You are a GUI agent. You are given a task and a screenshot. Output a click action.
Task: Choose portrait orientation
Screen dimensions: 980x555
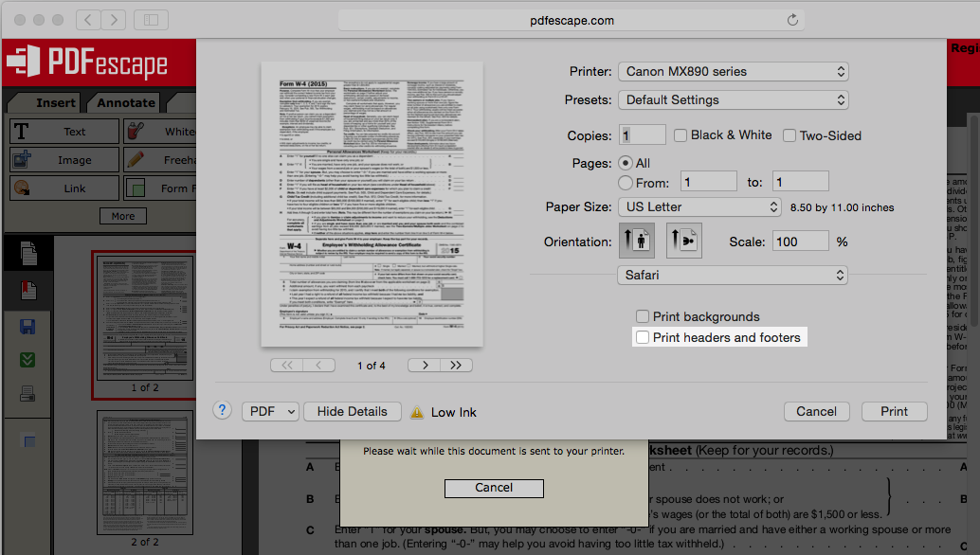pyautogui.click(x=636, y=241)
